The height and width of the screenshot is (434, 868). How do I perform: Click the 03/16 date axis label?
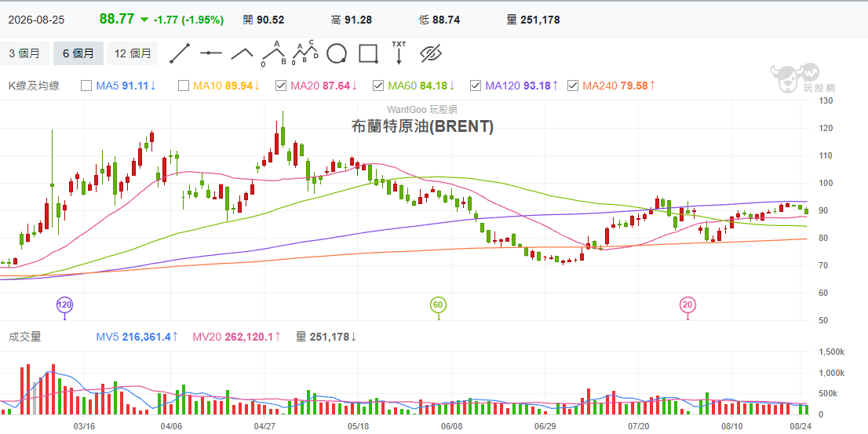(84, 426)
